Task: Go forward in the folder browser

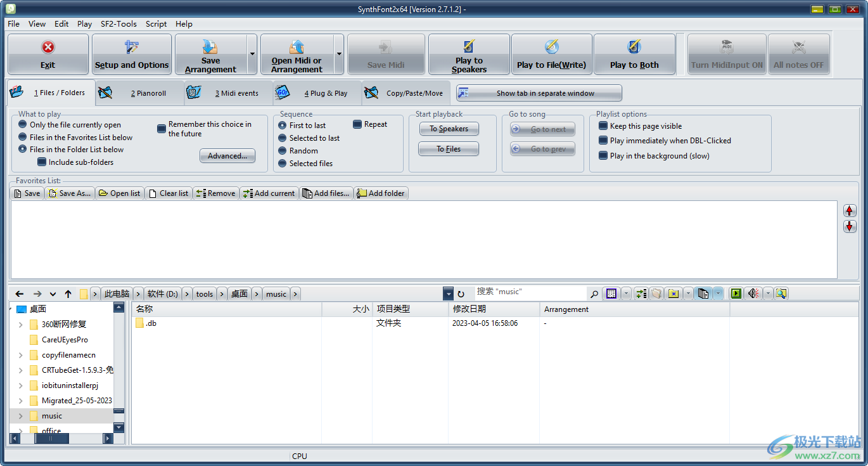Action: [37, 294]
